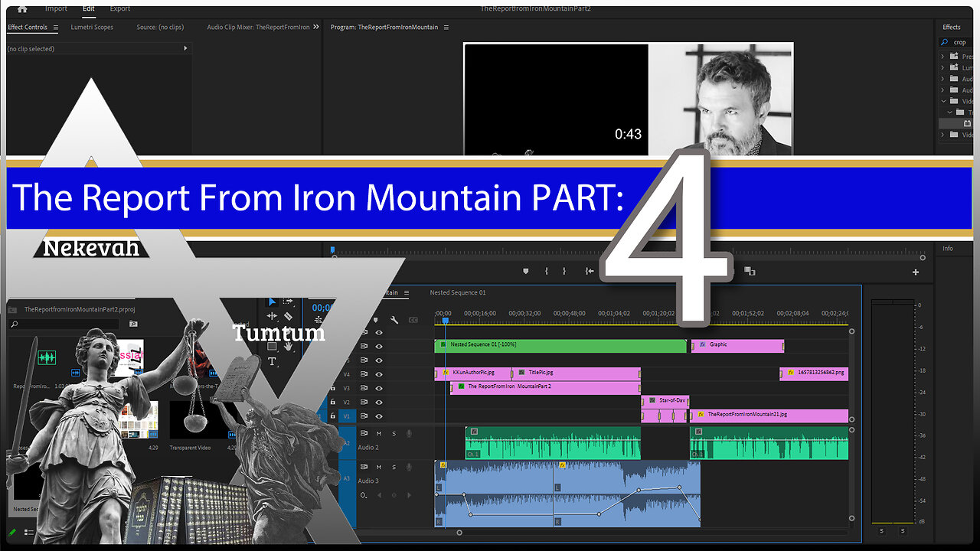The width and height of the screenshot is (980, 551).
Task: Solo the Audio 2 track
Action: tap(393, 433)
